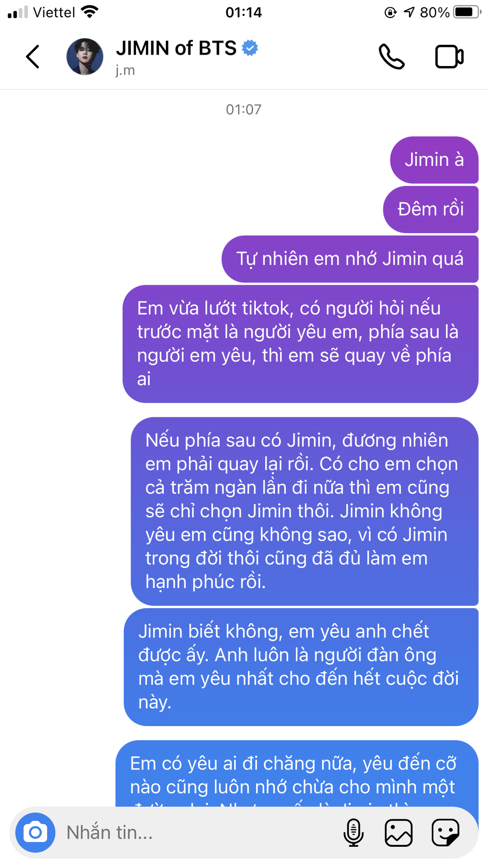
Task: Start a voice call with phone icon
Action: (x=391, y=57)
